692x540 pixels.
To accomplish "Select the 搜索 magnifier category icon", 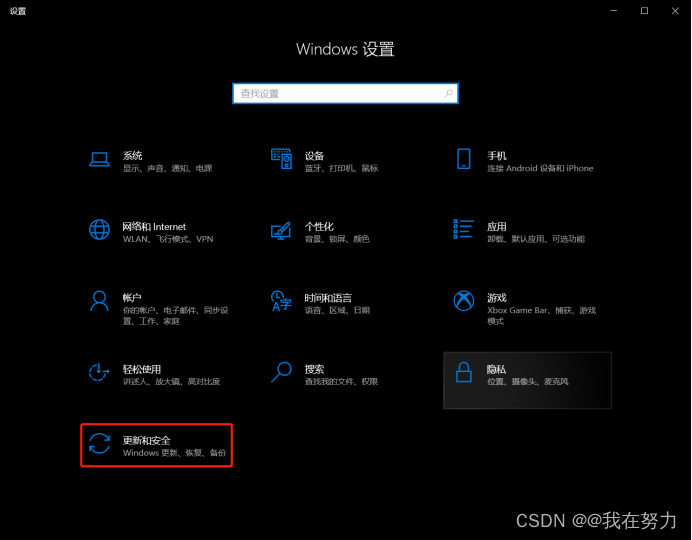I will (x=281, y=372).
